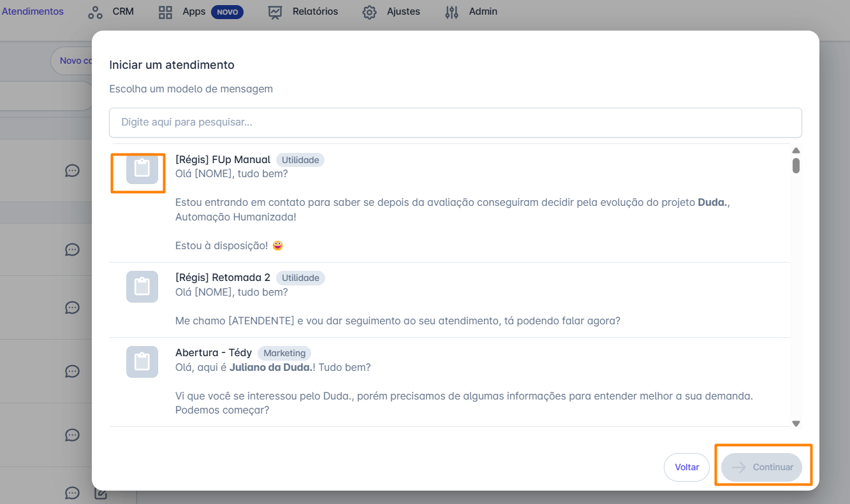Open the Relatórios presentation chart icon
Image resolution: width=850 pixels, height=504 pixels.
[275, 12]
